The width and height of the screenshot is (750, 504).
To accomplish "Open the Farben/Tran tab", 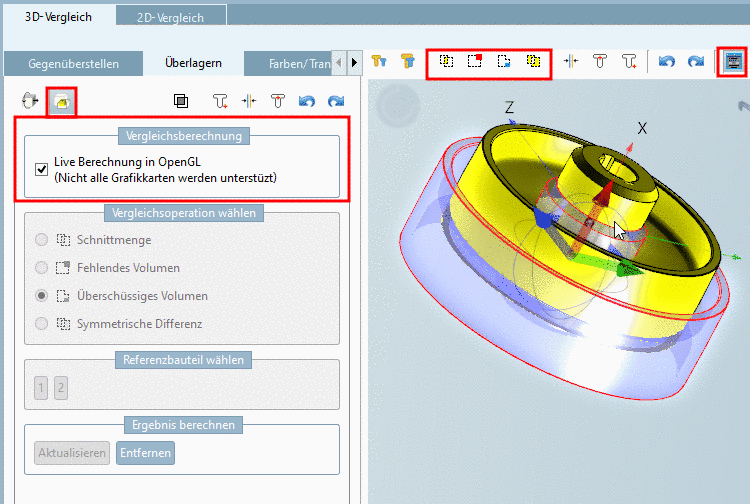I will coord(287,64).
